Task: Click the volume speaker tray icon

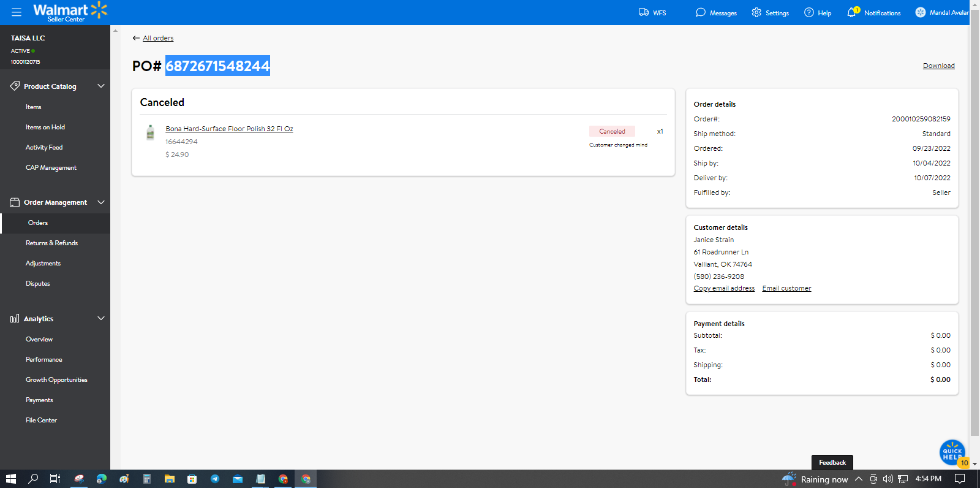Action: [x=888, y=479]
